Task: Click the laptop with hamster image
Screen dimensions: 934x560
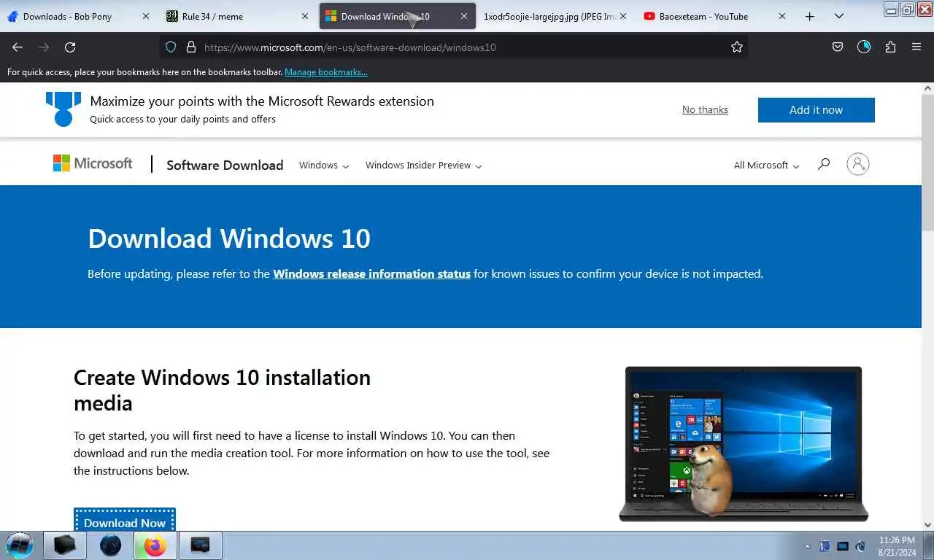Action: tap(744, 444)
